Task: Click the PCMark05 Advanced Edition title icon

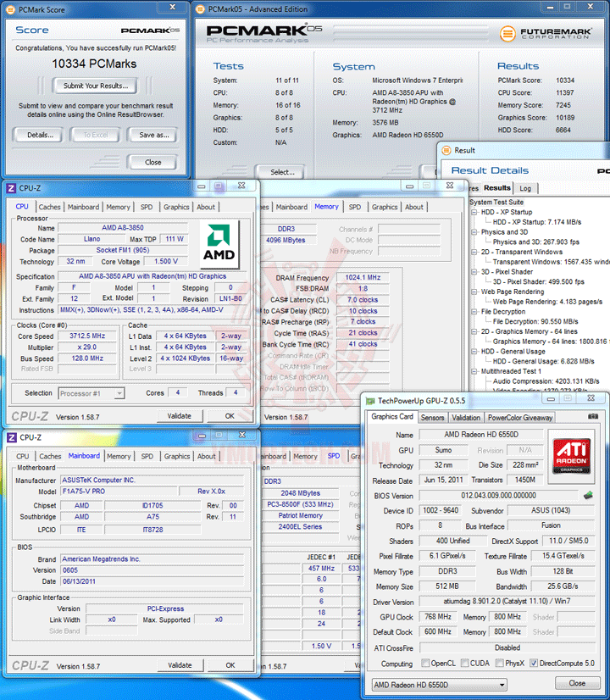Action: 200,9
